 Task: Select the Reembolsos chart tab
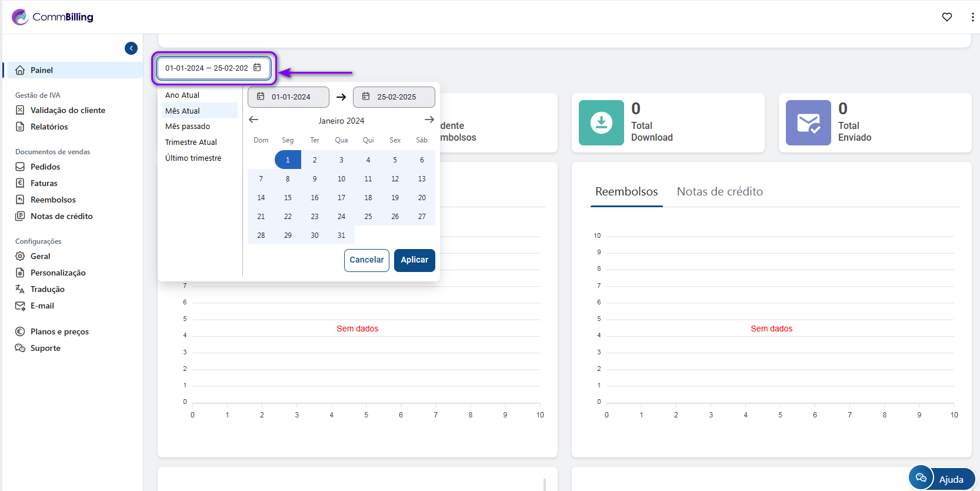point(626,191)
